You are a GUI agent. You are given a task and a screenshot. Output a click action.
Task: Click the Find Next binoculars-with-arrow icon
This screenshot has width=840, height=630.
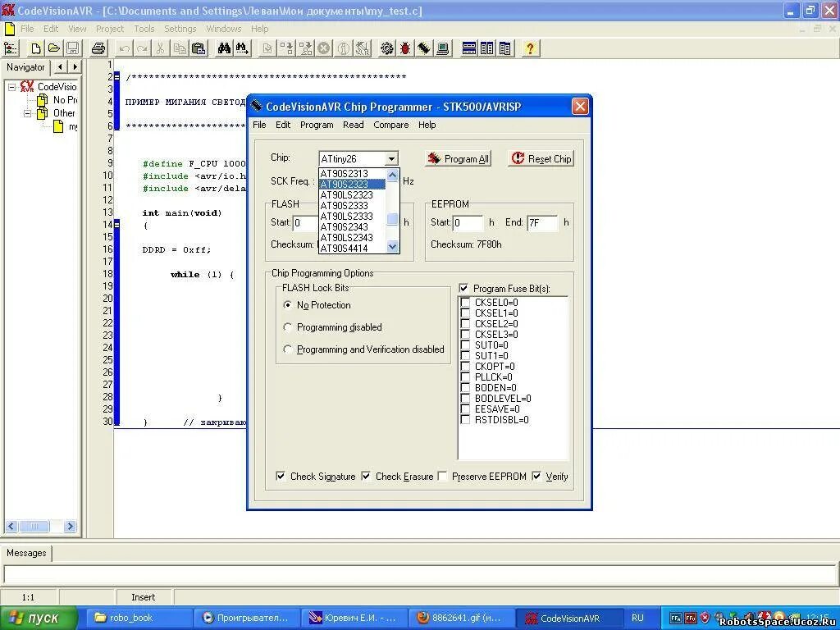(242, 48)
